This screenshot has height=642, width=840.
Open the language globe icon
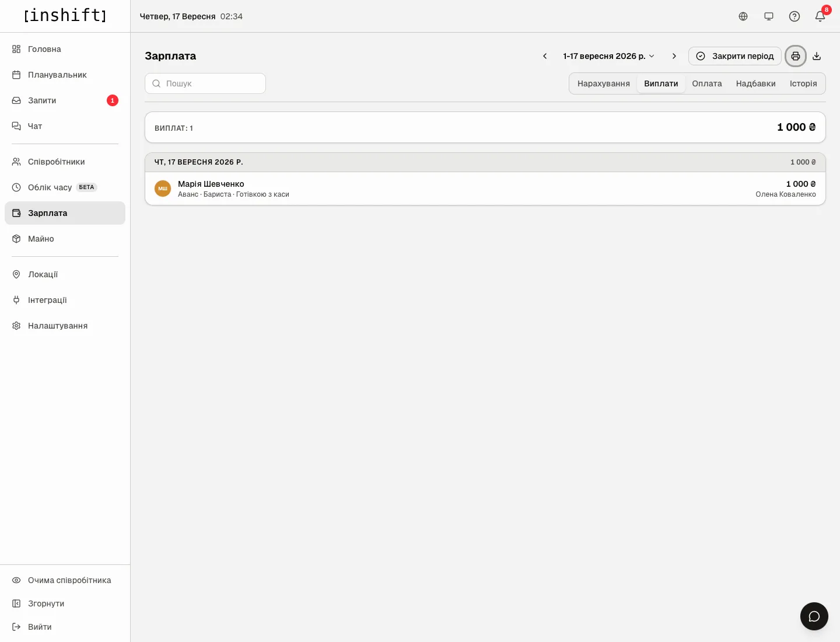click(x=743, y=16)
